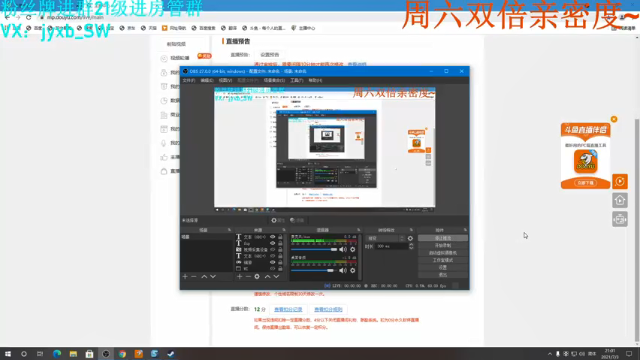Pop out the 转场特效 dock header icon

tap(411, 230)
